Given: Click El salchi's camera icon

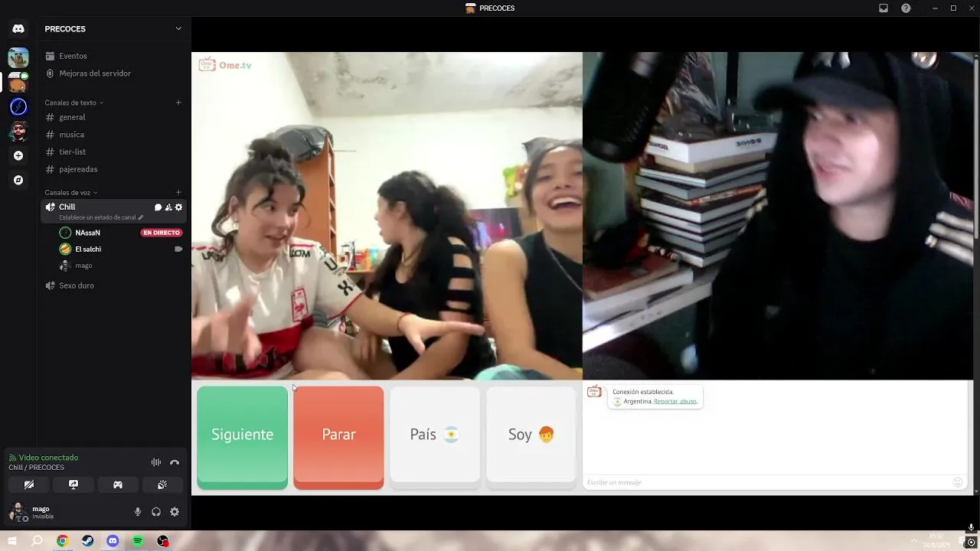Looking at the screenshot, I should [178, 249].
